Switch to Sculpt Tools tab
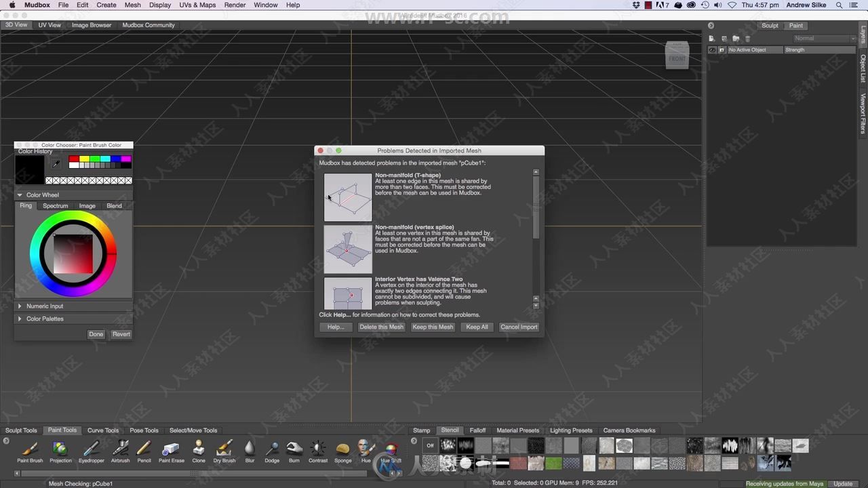This screenshot has height=488, width=868. 21,430
